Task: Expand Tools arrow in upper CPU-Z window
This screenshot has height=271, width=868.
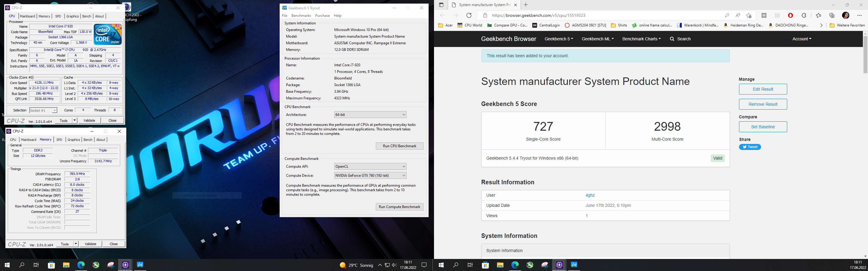Action: coord(74,120)
